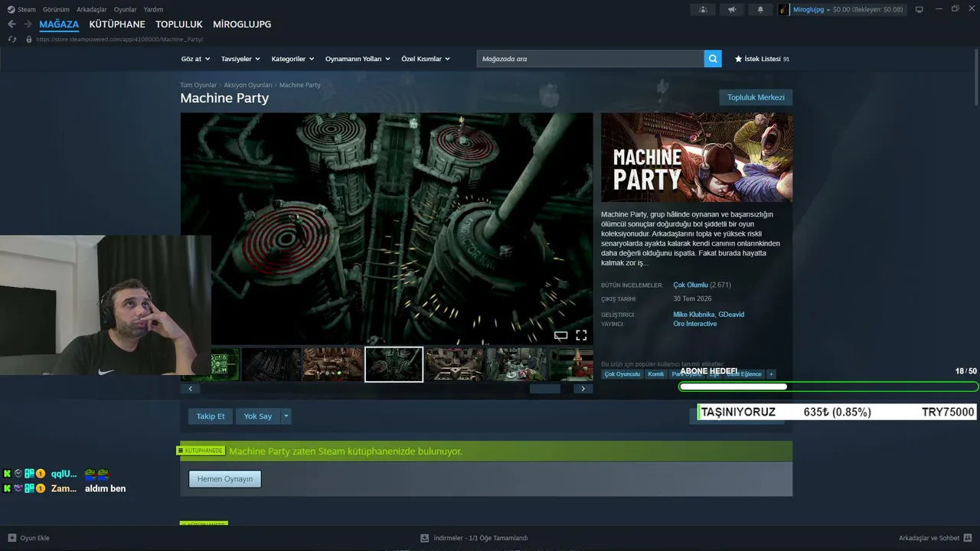Click the Mağazada ara search field
This screenshot has height=551, width=980.
coord(590,59)
